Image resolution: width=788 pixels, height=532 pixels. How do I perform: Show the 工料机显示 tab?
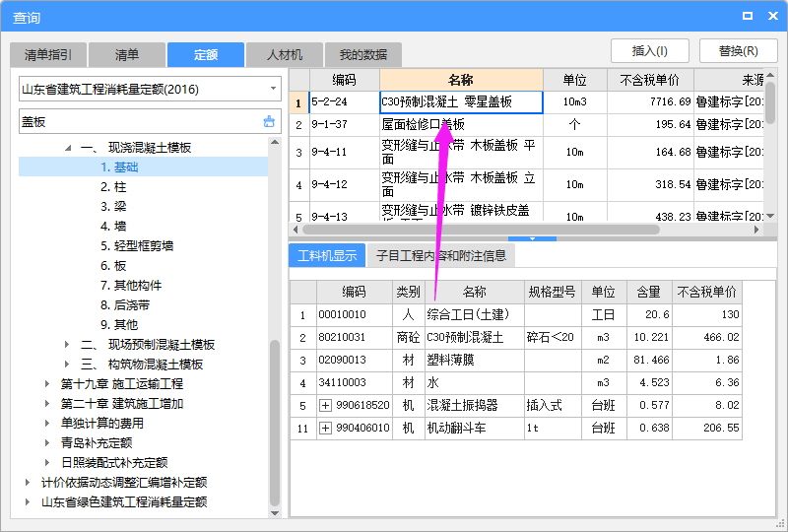click(327, 255)
